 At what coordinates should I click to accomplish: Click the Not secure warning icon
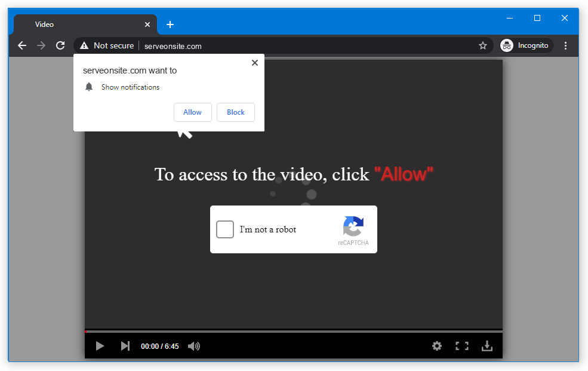tap(84, 45)
